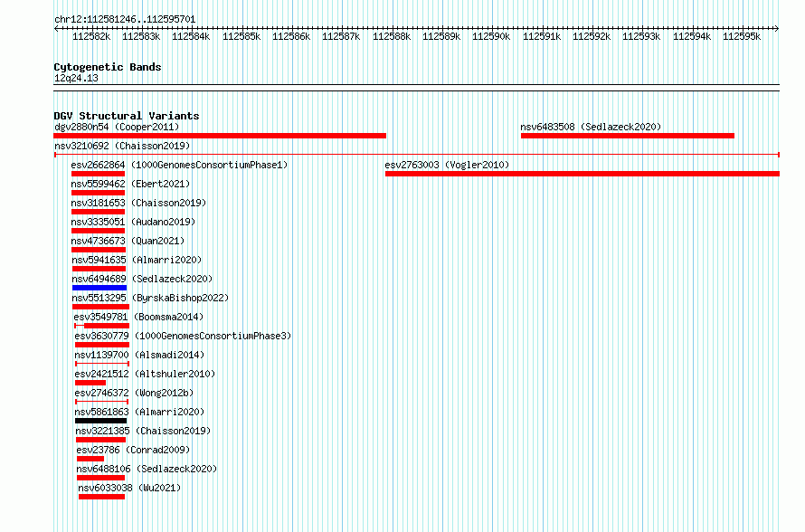805x532 pixels.
Task: Click the 112595k ruler position
Action: 742,36
